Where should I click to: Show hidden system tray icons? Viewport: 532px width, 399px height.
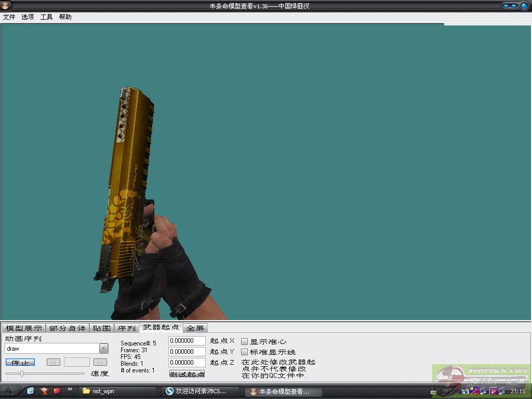[445, 391]
